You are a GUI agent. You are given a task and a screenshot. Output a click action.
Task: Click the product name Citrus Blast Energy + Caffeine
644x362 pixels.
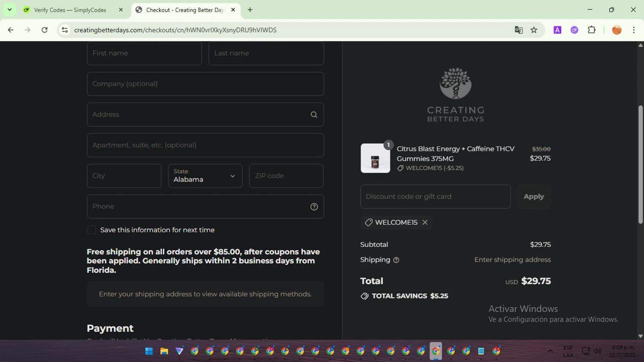[456, 153]
